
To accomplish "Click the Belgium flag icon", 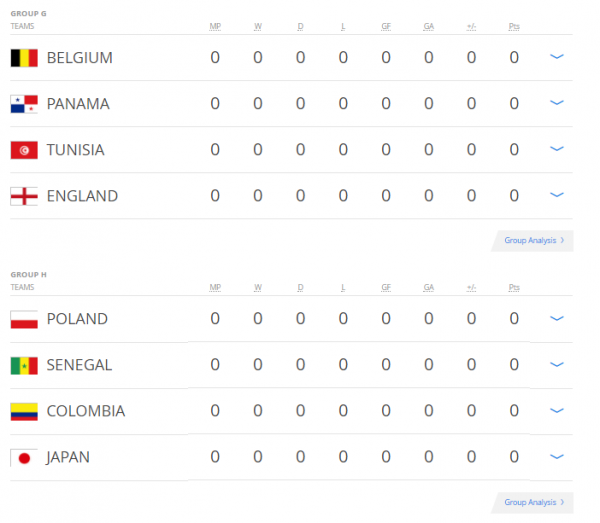I will tap(24, 58).
